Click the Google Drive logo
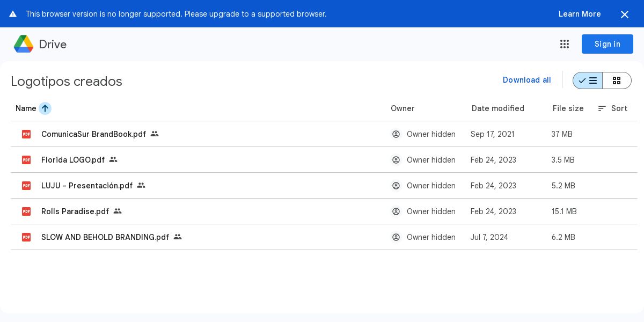Screen dimensions: 644x322 click(24, 44)
